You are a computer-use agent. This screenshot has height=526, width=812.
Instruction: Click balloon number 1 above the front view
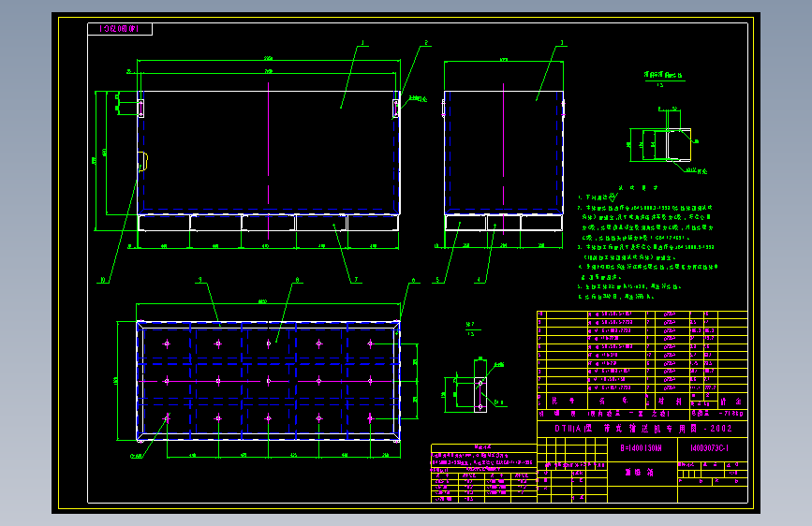(x=362, y=43)
